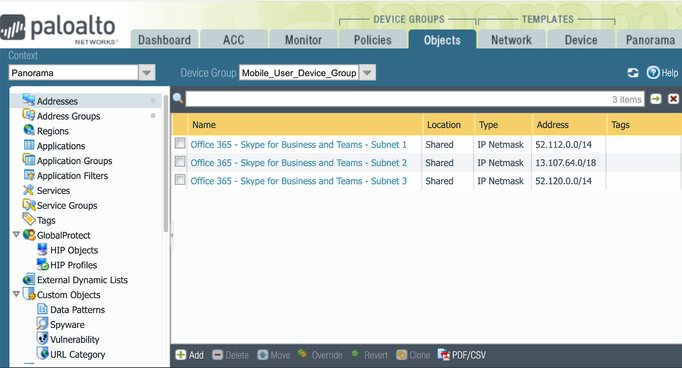Check the box for Subnet 3 row
The image size is (682, 368).
pos(180,180)
